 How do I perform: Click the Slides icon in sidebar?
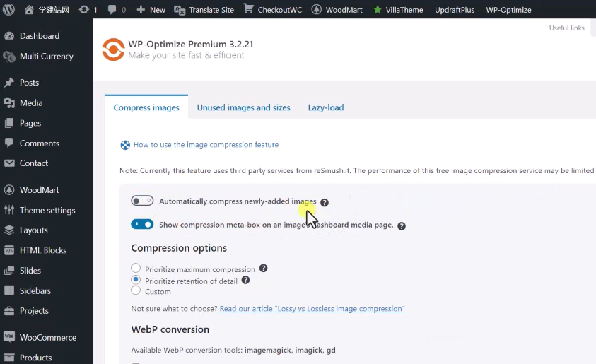(x=9, y=271)
